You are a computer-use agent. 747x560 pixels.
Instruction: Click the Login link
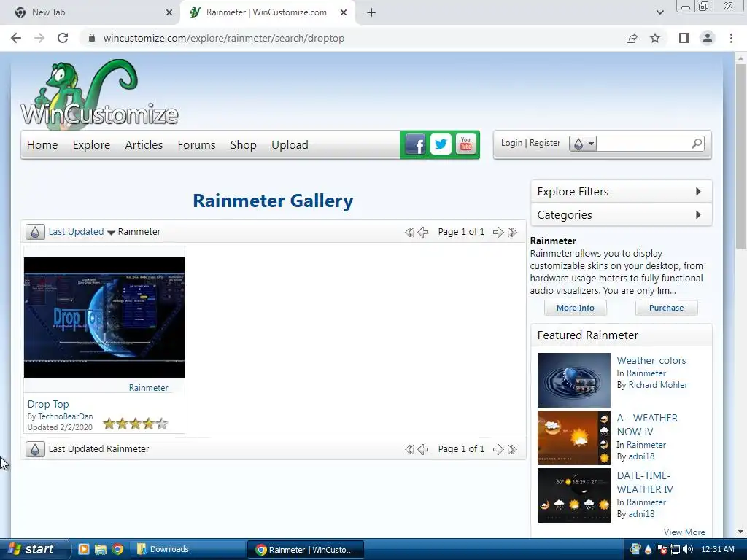click(511, 143)
